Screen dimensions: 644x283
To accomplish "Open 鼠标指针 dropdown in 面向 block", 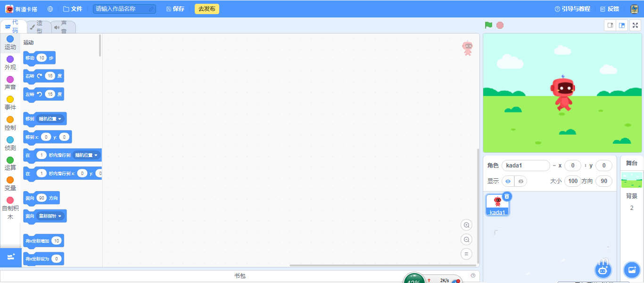I will (50, 216).
